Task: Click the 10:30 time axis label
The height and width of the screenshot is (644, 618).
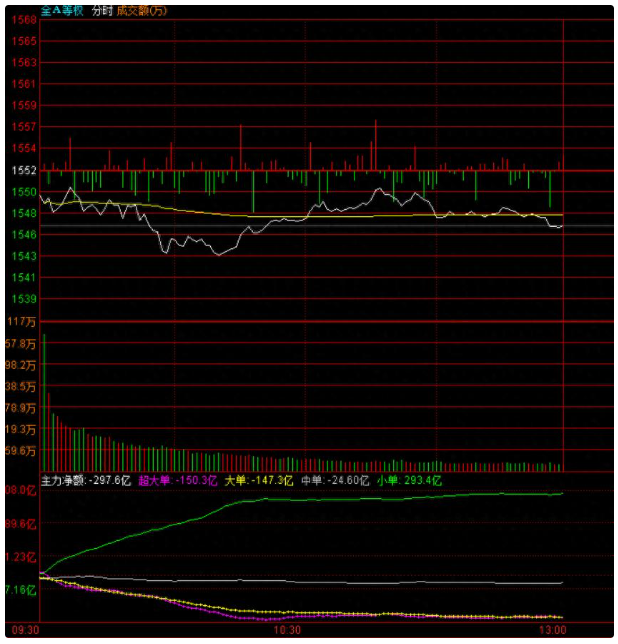Action: pos(286,631)
